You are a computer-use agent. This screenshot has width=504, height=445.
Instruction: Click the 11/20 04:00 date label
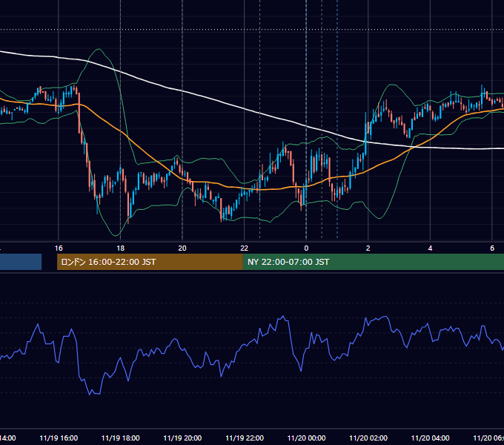coord(431,438)
